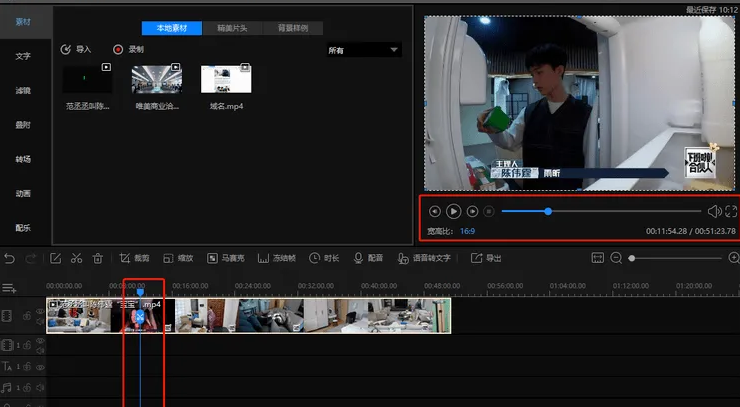Toggle lock on text track 1
740x407 pixels.
pyautogui.click(x=27, y=366)
